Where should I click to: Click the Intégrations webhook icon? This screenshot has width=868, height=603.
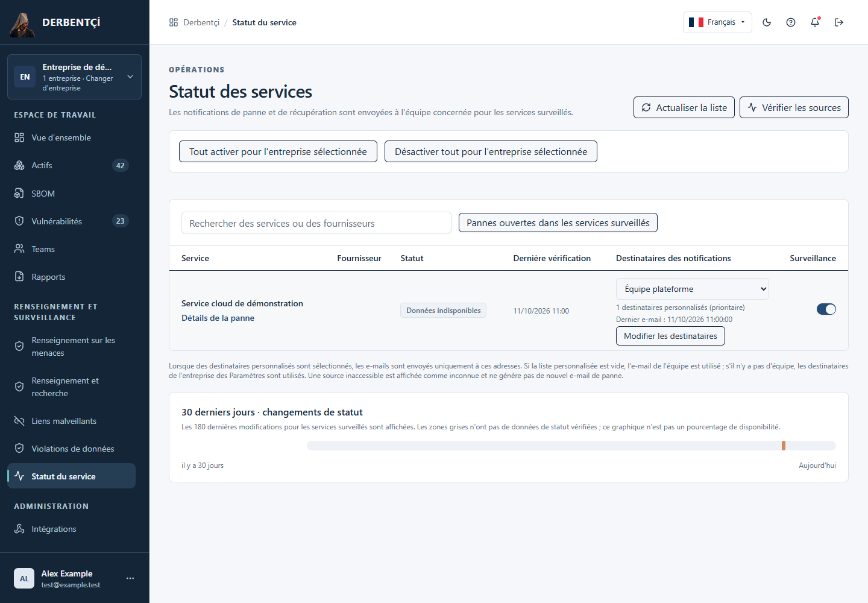coord(19,529)
